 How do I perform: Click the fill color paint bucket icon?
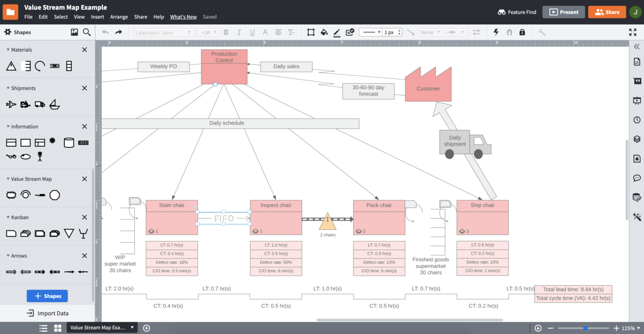click(324, 32)
